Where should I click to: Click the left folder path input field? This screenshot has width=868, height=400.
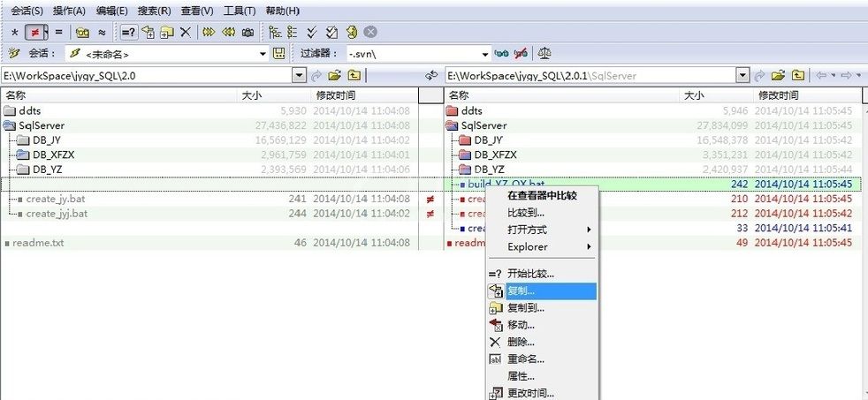coord(146,76)
